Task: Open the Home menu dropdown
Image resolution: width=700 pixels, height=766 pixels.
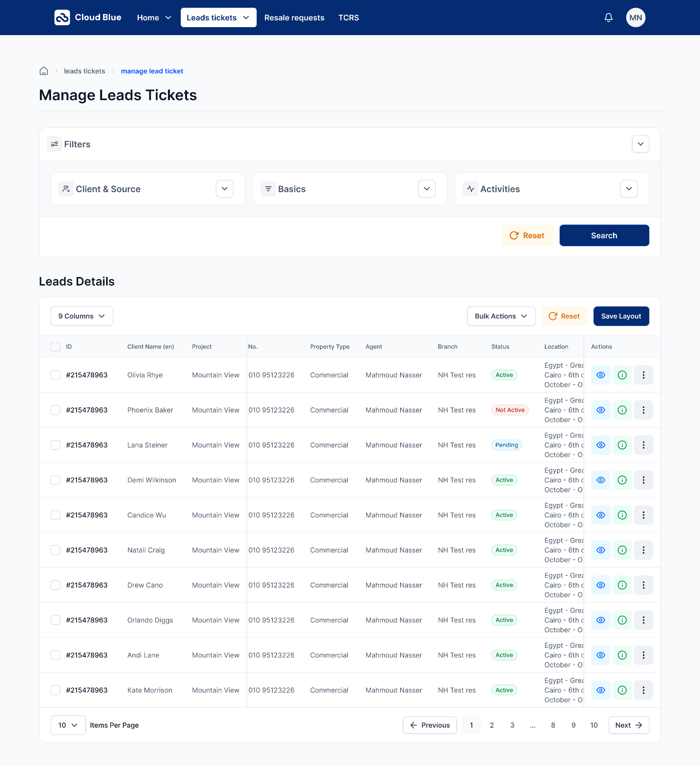Action: click(154, 18)
